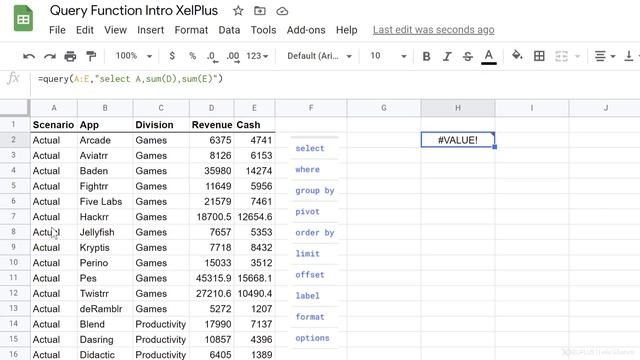This screenshot has height=360, width=640.
Task: Toggle Italic formatting
Action: click(x=447, y=56)
